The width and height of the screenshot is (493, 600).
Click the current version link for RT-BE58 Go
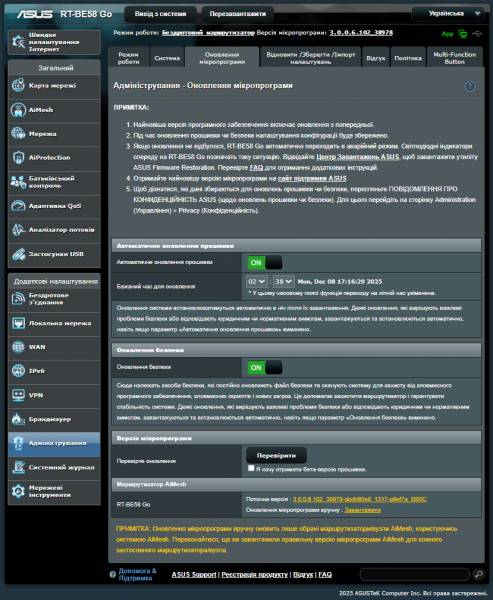tap(359, 499)
